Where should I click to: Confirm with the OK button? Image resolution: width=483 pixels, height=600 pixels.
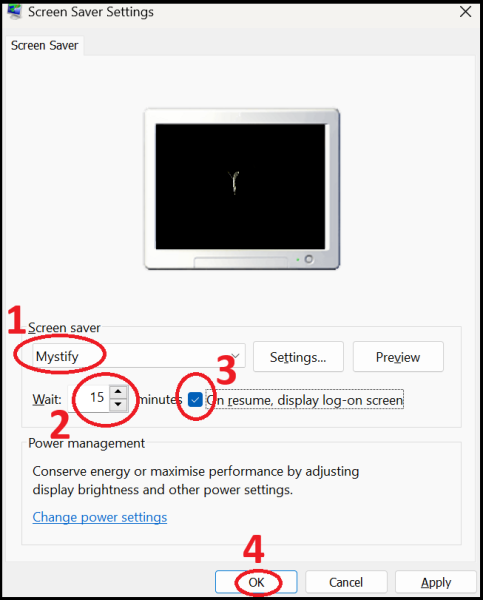pyautogui.click(x=256, y=582)
